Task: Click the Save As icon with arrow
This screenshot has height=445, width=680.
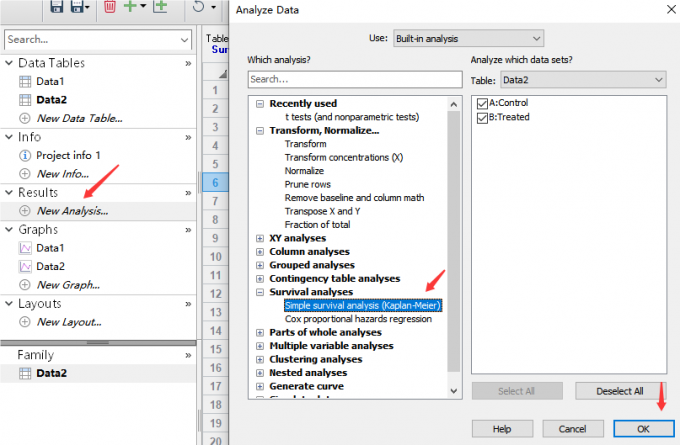Action: pos(78,6)
